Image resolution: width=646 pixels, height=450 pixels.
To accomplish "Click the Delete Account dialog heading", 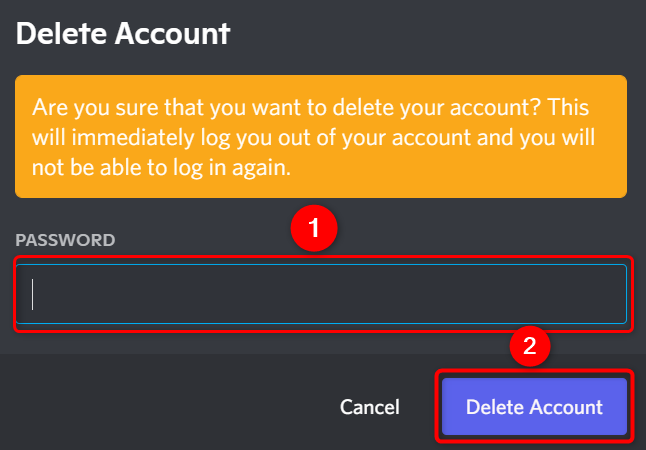I will pos(124,34).
